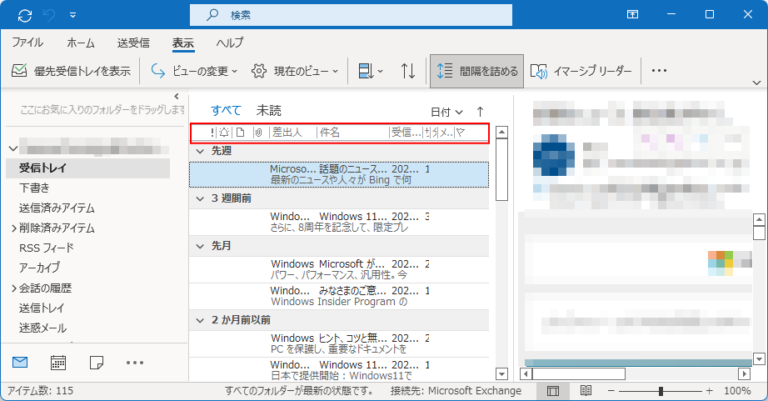Open the 話題のニュース message from Microsoft

(x=339, y=174)
